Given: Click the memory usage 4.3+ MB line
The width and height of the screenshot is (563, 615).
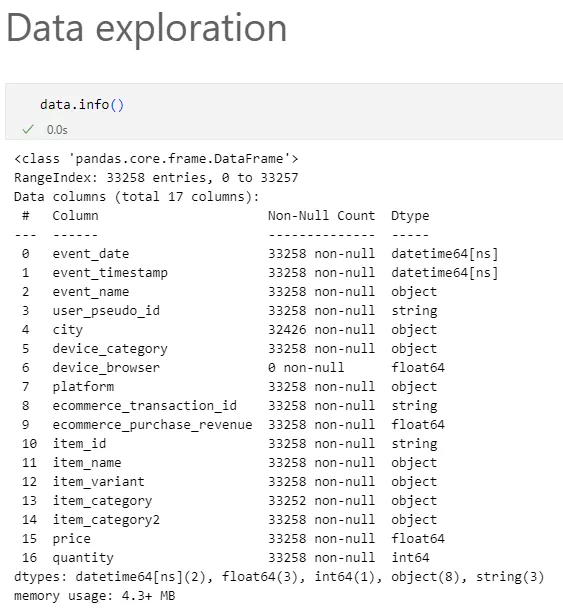Looking at the screenshot, I should coord(95,595).
